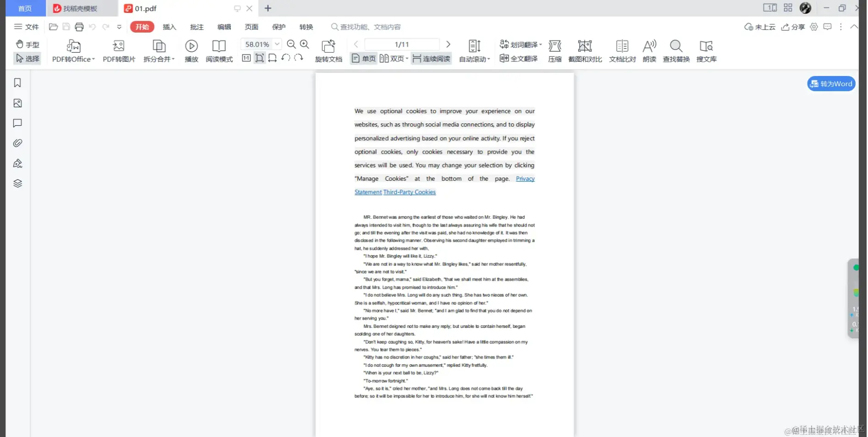The width and height of the screenshot is (868, 437).
Task: Click PDF转图片 convert to image
Action: coord(119,51)
